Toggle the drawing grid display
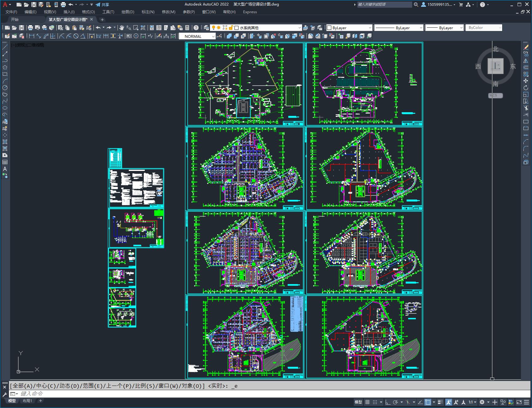Image resolution: width=532 pixels, height=408 pixels. (x=367, y=402)
